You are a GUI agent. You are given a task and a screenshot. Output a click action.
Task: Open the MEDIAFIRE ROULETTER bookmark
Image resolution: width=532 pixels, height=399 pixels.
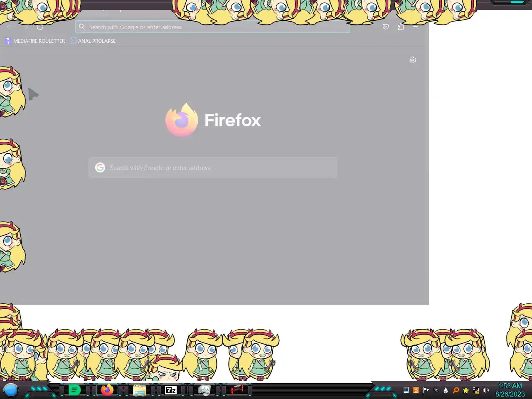[x=35, y=41]
